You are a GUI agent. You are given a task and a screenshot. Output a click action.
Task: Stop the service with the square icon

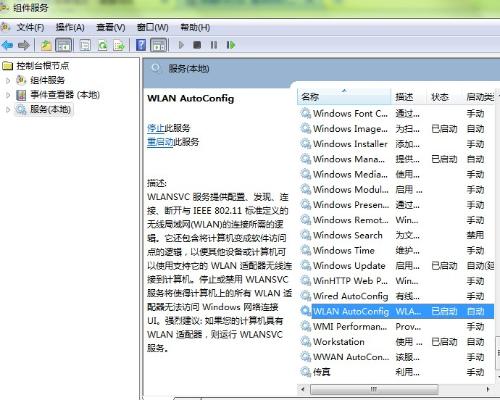pos(197,45)
